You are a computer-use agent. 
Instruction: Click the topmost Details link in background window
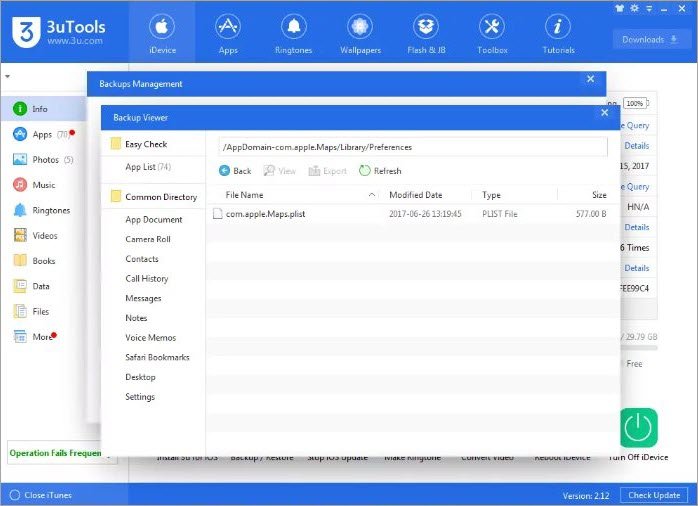point(637,146)
